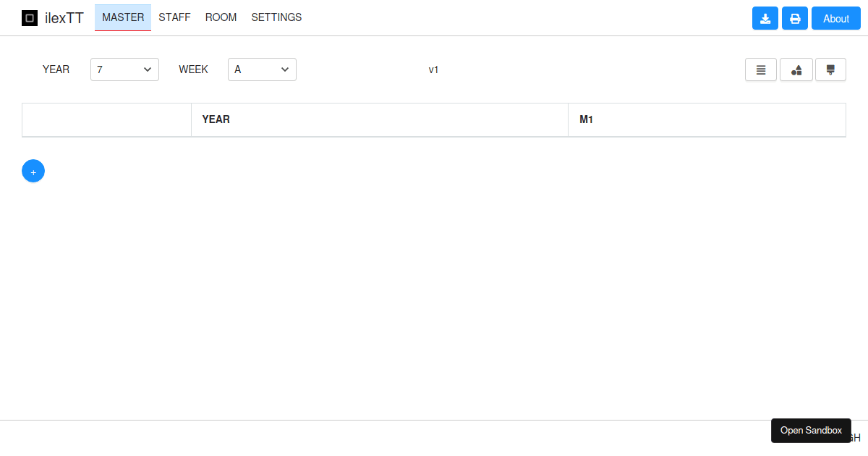Select the shapes statistics view icon
The image size is (868, 456).
pos(796,69)
